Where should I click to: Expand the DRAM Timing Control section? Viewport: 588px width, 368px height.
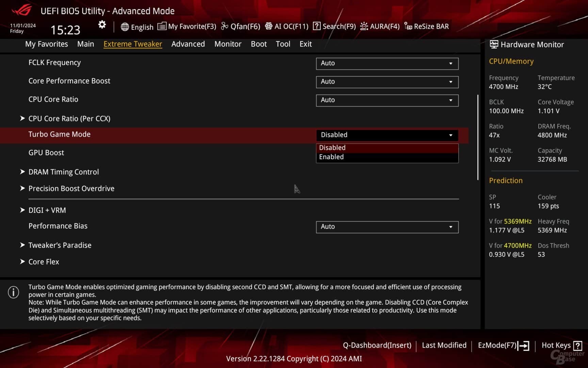point(63,172)
